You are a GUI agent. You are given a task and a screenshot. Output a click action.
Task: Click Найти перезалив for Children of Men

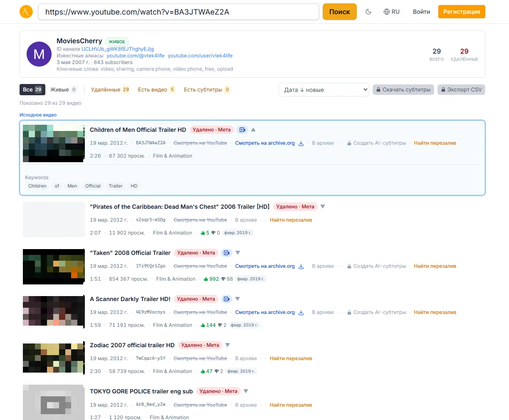click(435, 143)
